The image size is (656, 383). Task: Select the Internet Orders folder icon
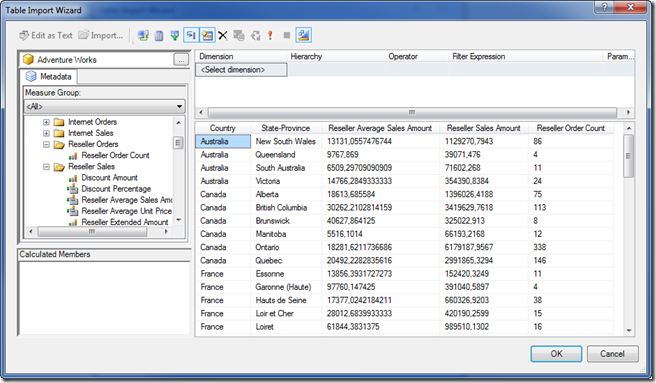click(x=59, y=122)
